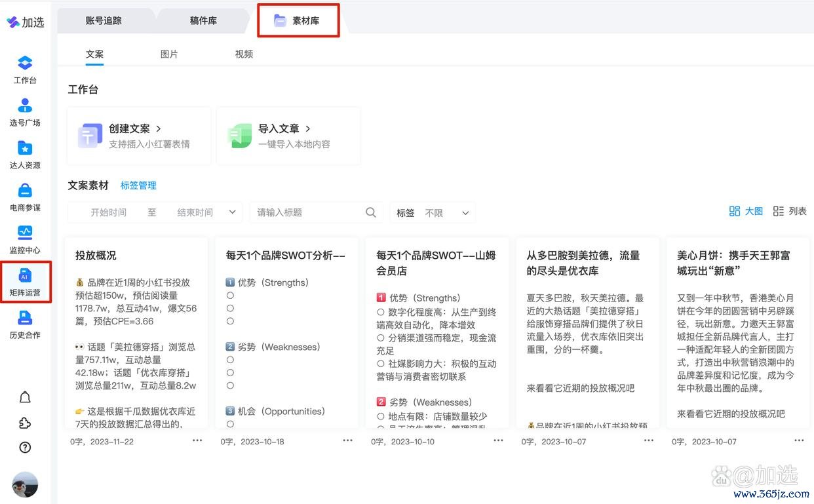The width and height of the screenshot is (814, 504).
Task: Switch to 大图 grid view
Action: click(x=746, y=211)
